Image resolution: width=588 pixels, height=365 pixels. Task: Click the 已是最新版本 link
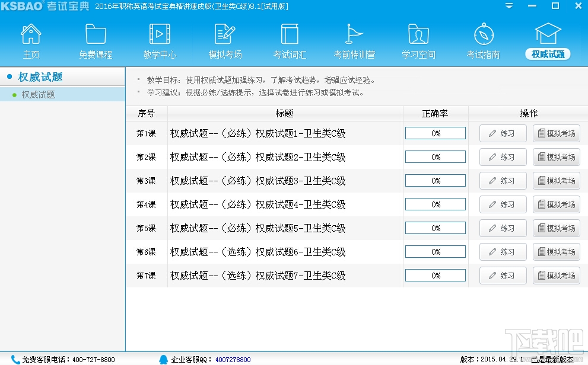point(552,360)
